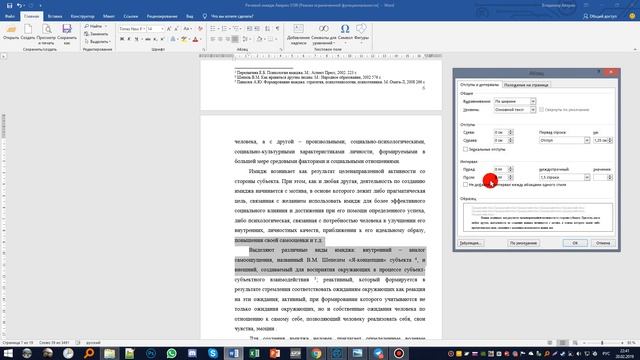Click the Tabs (Табуляция...) button
Viewport: 640px width, 360px height.
coord(471,243)
